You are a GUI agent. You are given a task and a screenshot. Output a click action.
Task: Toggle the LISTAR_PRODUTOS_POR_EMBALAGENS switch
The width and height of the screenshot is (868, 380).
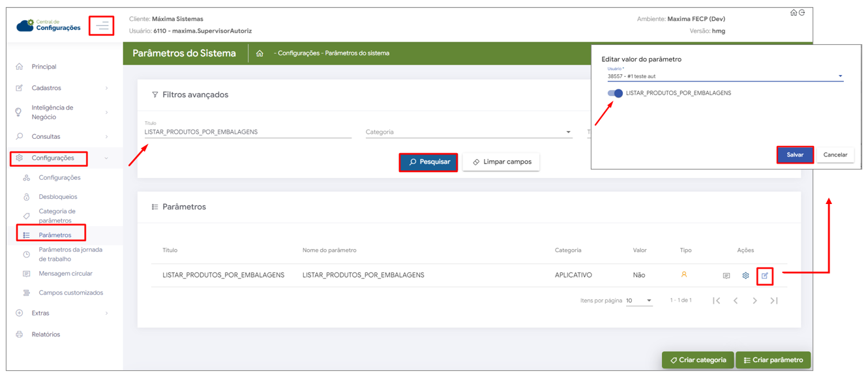pos(615,93)
